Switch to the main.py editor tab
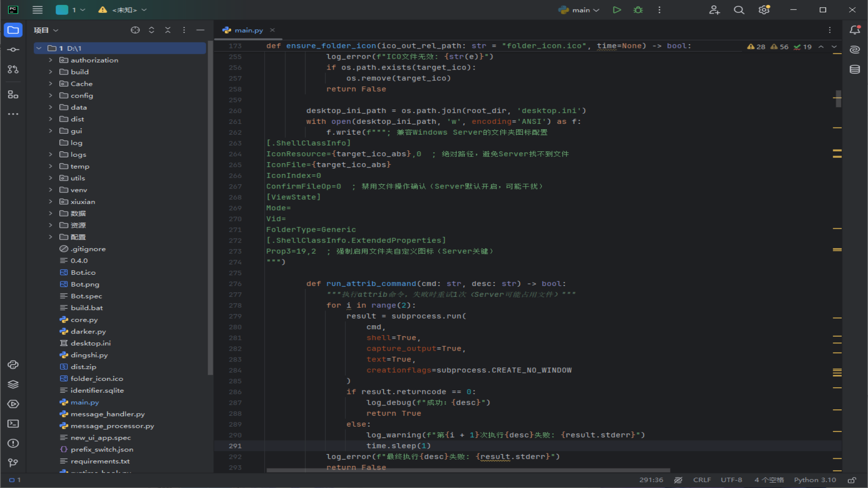Viewport: 868px width, 488px height. click(x=248, y=30)
